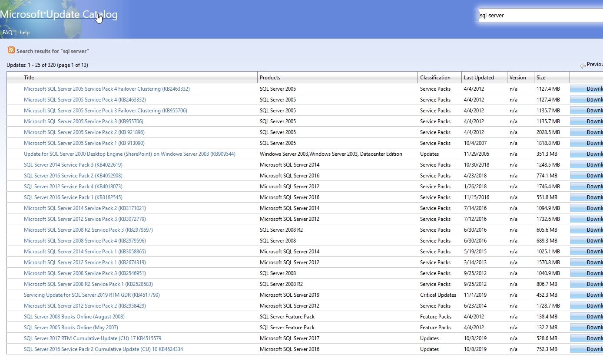Screen dimensions: 603x364
Task: Click the "452.3 MB" size value
Action: [x=547, y=295]
